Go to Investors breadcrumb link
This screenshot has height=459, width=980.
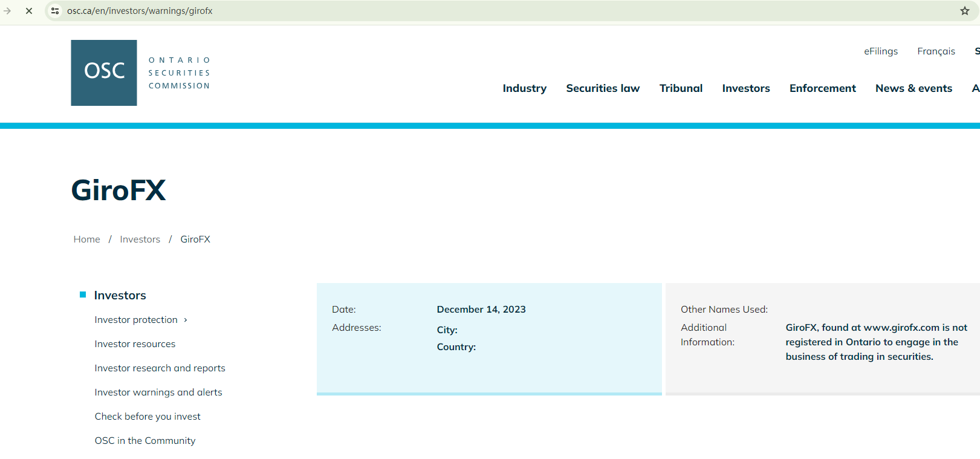[x=140, y=239]
